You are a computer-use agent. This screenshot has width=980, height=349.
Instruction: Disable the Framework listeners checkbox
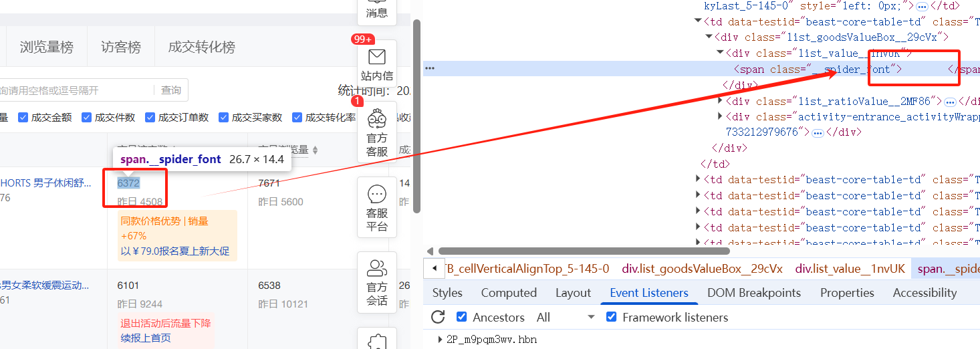coord(611,317)
